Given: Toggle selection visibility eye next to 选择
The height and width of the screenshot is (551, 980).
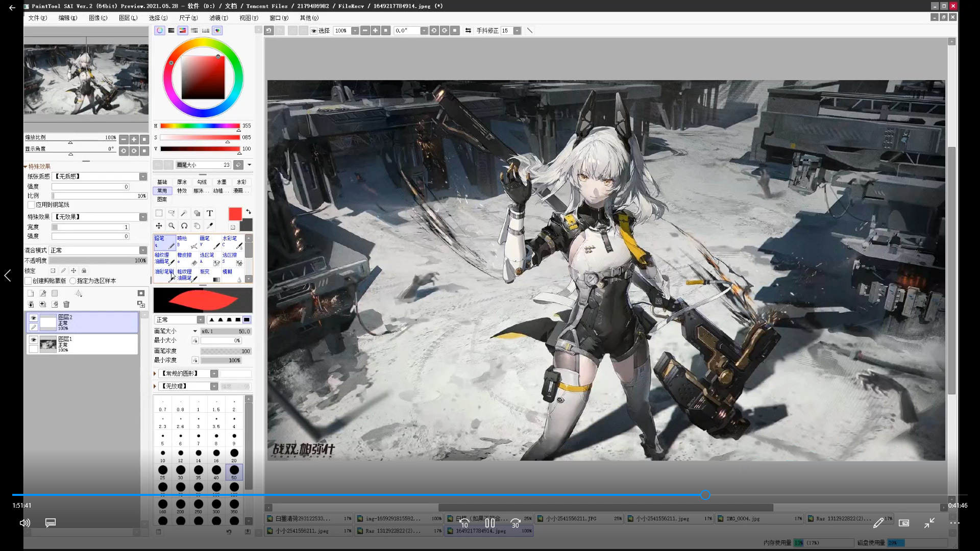Looking at the screenshot, I should 314,31.
